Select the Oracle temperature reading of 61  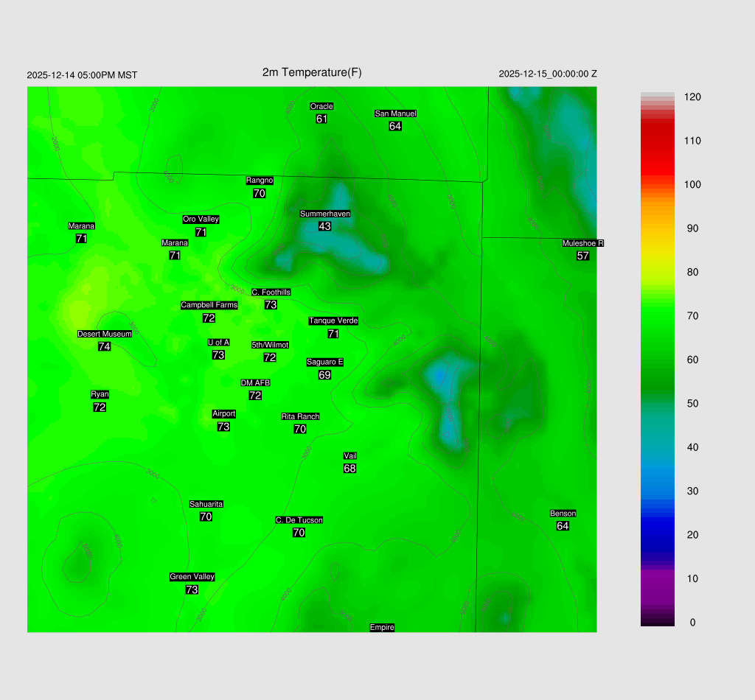point(321,119)
